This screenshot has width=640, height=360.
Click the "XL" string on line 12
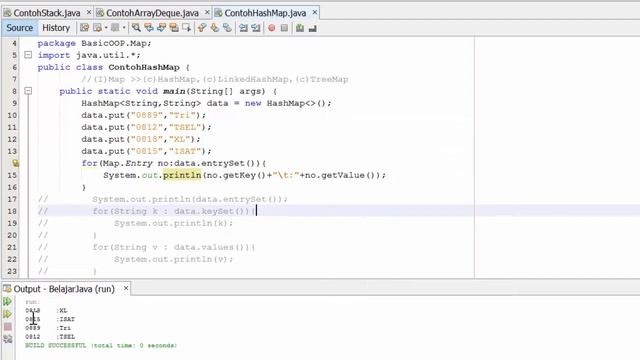pyautogui.click(x=180, y=139)
